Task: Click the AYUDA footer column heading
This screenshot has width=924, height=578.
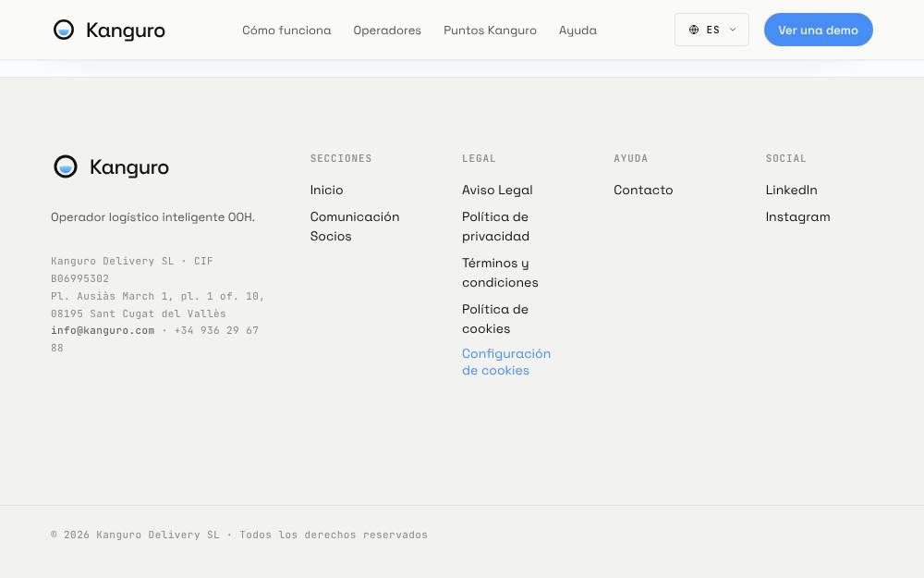Action: point(630,158)
